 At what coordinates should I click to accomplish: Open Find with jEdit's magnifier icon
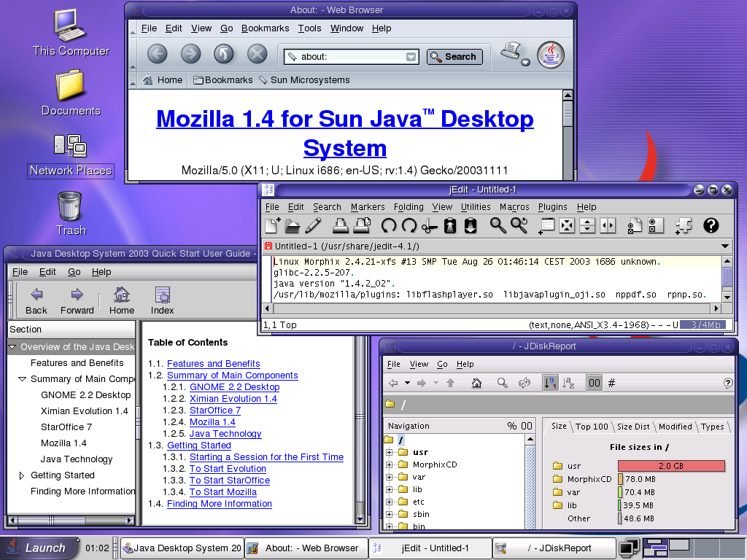(498, 225)
